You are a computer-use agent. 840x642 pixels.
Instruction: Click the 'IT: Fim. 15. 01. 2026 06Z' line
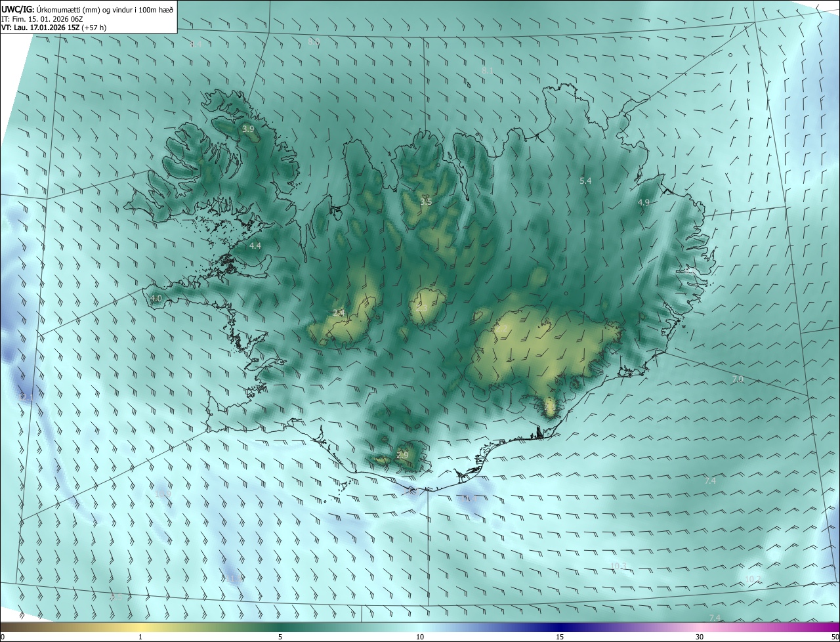point(42,18)
